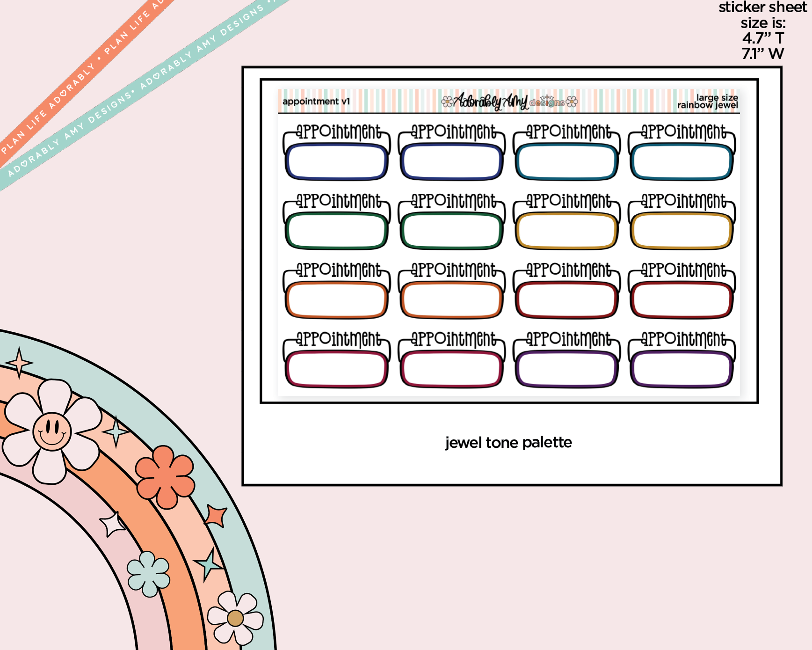The width and height of the screenshot is (812, 650).
Task: Click the "appointment v1" header label
Action: click(x=316, y=102)
